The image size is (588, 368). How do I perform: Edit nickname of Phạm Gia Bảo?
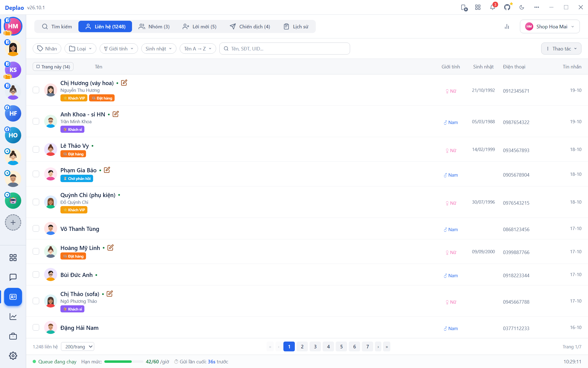pos(107,170)
